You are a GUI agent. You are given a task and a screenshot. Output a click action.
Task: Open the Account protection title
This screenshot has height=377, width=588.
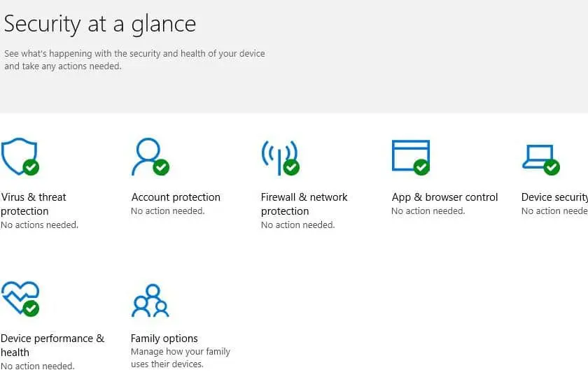click(x=176, y=197)
